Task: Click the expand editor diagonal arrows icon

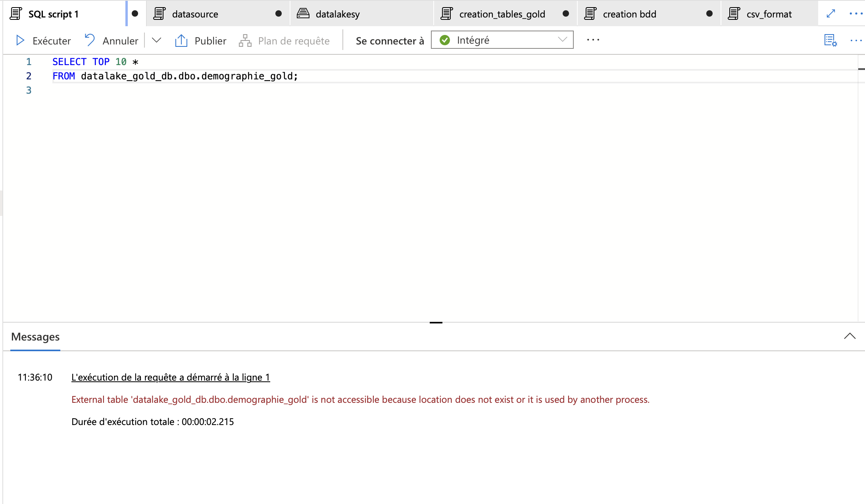Action: point(831,13)
